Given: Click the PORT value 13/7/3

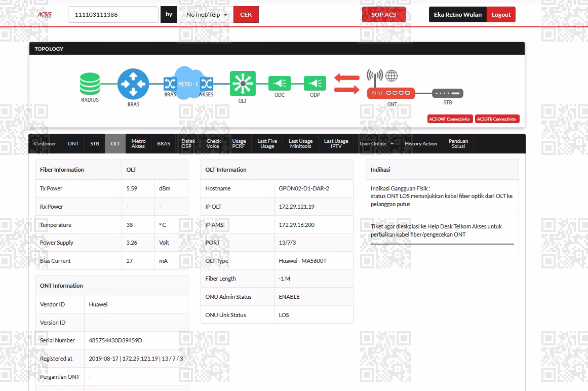Looking at the screenshot, I should [x=287, y=243].
